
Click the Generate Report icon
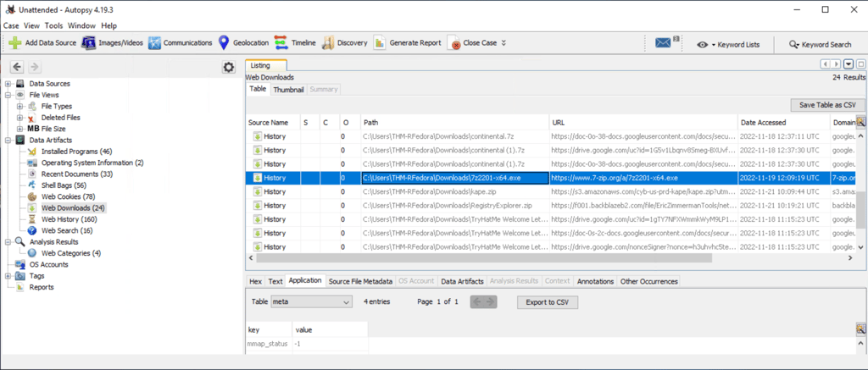click(379, 42)
